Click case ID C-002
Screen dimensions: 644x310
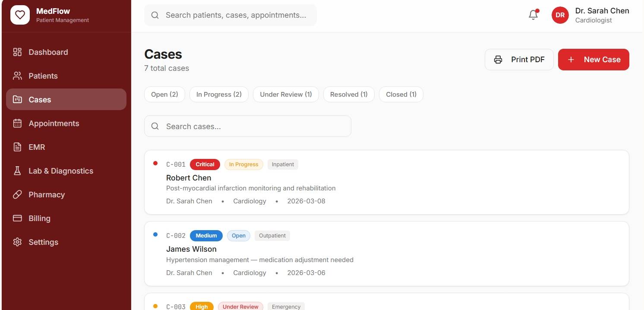click(176, 236)
